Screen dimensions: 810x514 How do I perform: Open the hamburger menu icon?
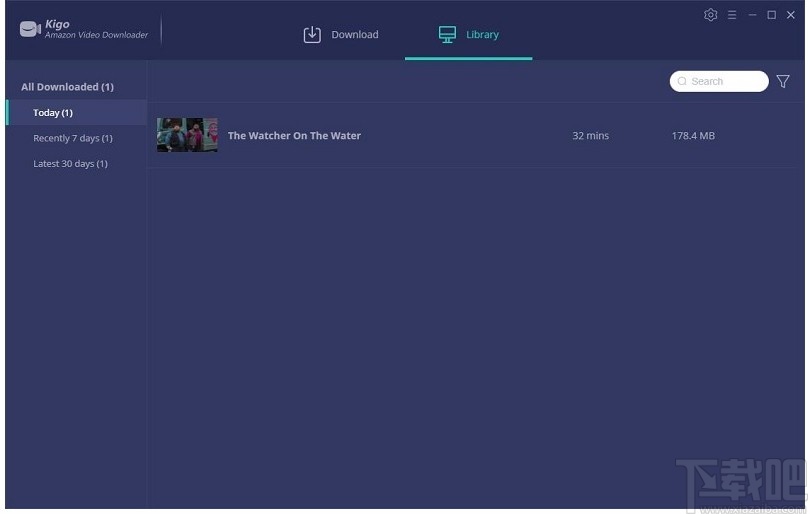732,15
